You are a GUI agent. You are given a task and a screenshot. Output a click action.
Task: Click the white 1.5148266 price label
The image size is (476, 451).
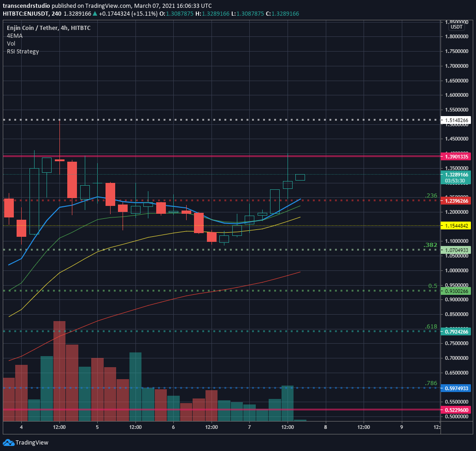[456, 120]
